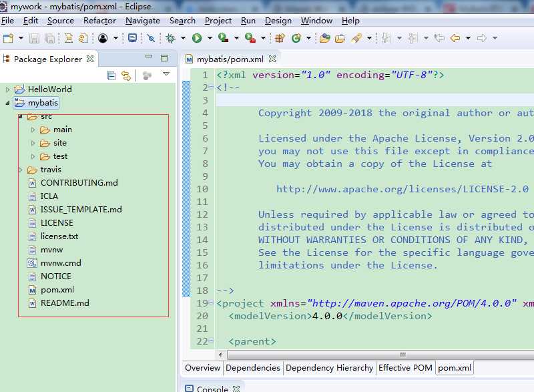Close the mybatis/pom.xml editor tab
The width and height of the screenshot is (534, 392).
click(272, 59)
